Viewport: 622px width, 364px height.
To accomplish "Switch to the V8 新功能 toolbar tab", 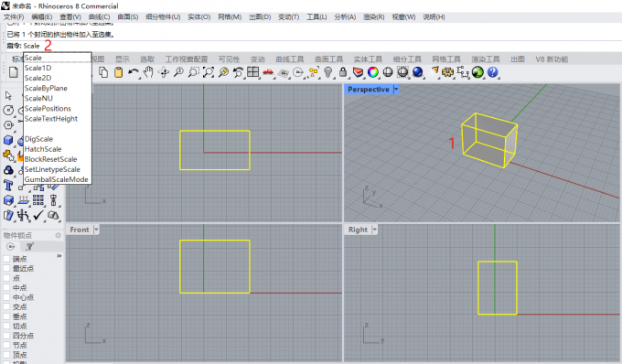I will 552,59.
